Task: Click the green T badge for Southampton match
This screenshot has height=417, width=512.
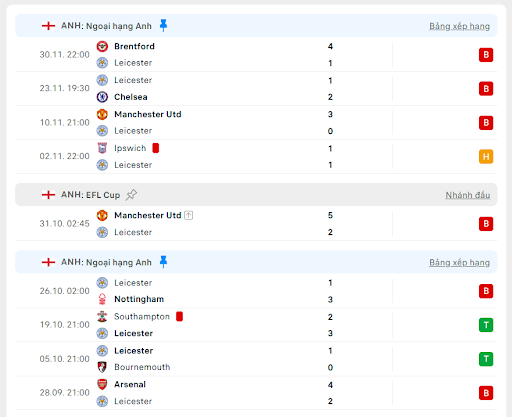Action: 486,325
